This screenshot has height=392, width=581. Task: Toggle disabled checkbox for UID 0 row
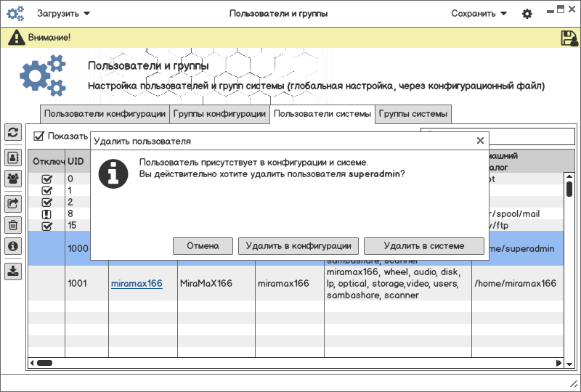47,179
